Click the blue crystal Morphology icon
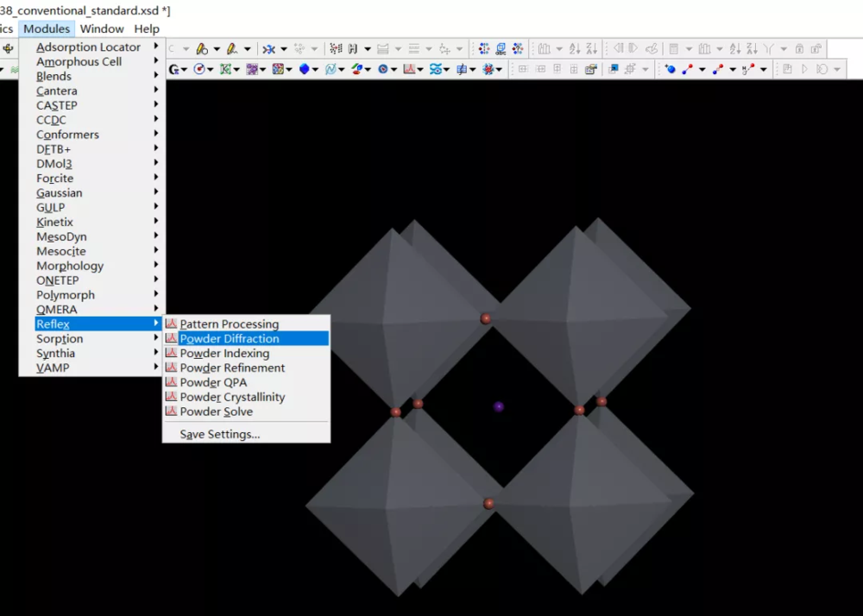 (305, 69)
